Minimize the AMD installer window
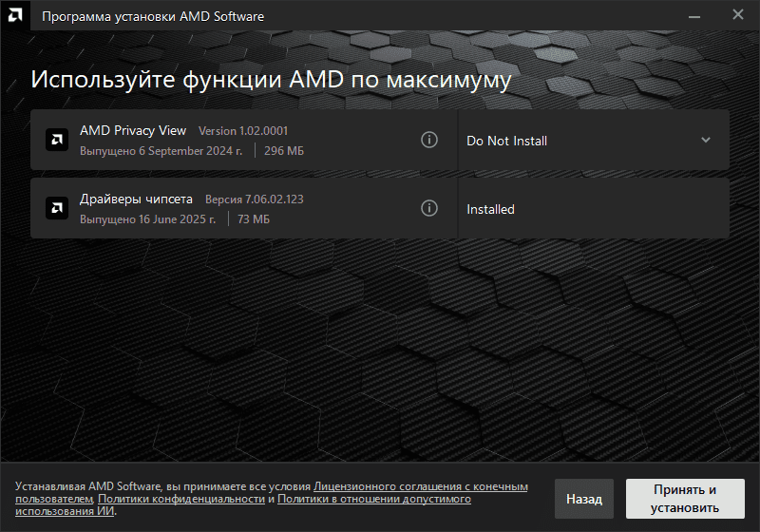 click(694, 16)
